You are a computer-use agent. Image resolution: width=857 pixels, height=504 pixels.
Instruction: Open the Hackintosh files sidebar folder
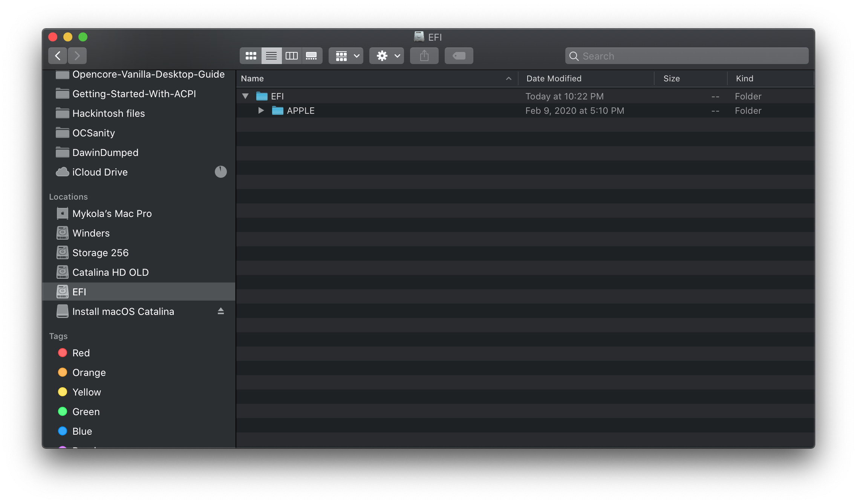click(x=109, y=113)
